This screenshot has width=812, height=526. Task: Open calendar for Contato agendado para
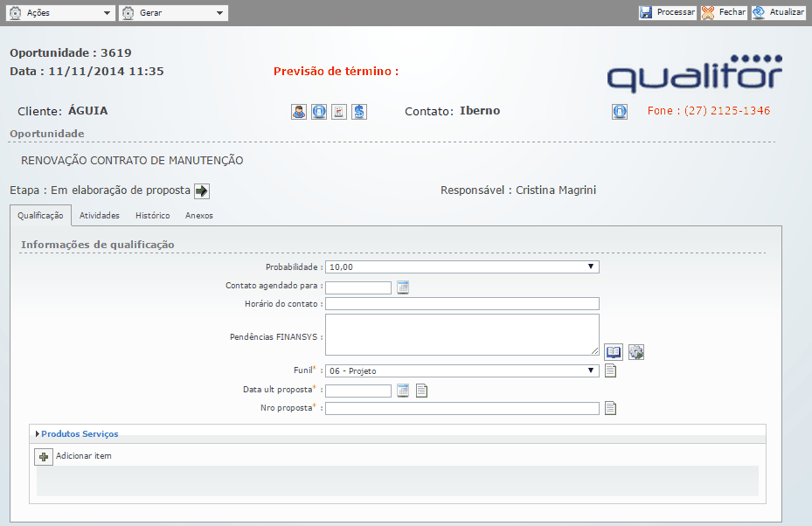click(403, 287)
